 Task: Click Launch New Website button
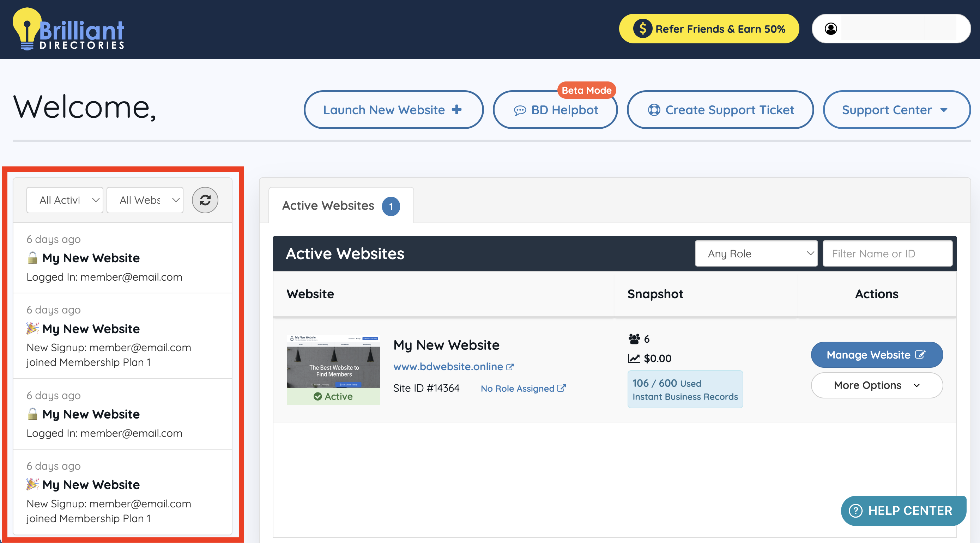point(393,110)
